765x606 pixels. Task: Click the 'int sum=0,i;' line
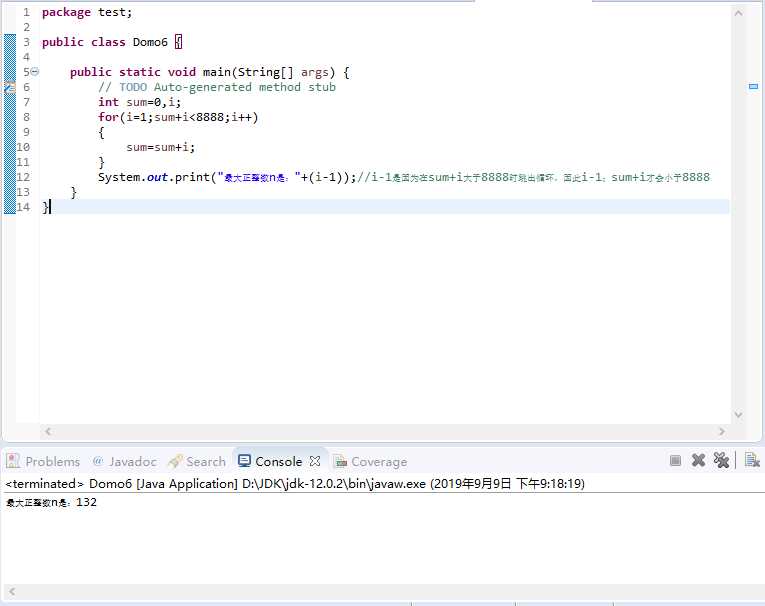[x=140, y=102]
